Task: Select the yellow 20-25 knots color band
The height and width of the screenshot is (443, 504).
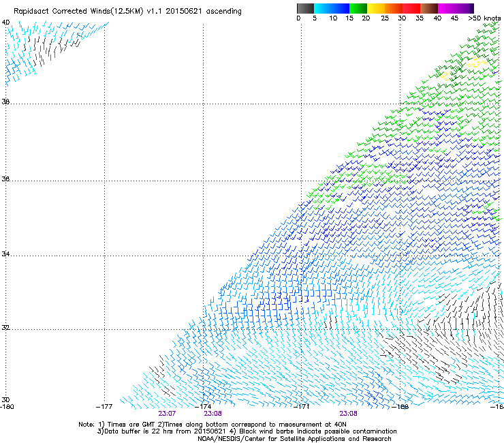Action: coord(376,8)
